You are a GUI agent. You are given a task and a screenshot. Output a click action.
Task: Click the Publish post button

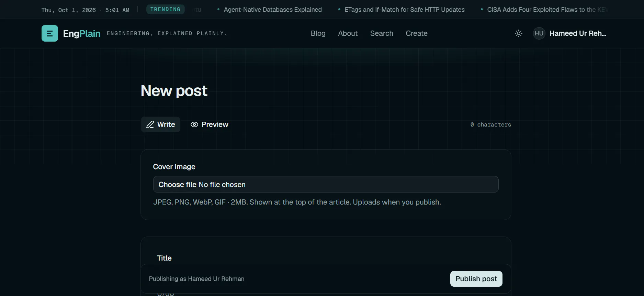476,279
